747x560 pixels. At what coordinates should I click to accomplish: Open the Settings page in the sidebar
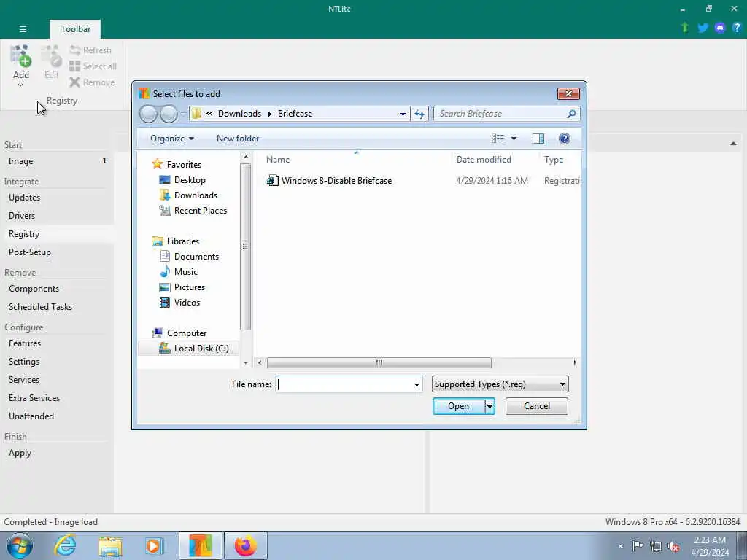(57, 362)
